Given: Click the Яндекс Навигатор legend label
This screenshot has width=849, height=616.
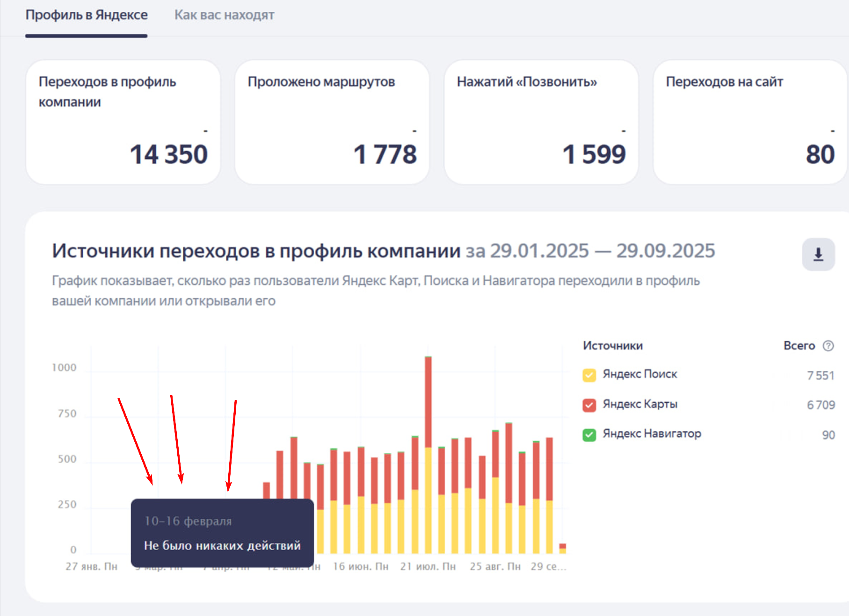Looking at the screenshot, I should [652, 434].
